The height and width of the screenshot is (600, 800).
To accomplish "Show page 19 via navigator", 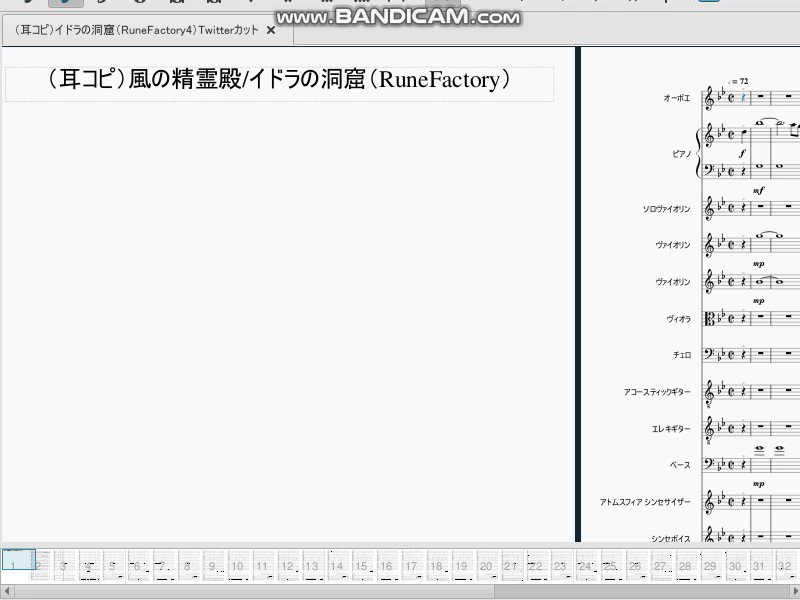I will click(461, 565).
